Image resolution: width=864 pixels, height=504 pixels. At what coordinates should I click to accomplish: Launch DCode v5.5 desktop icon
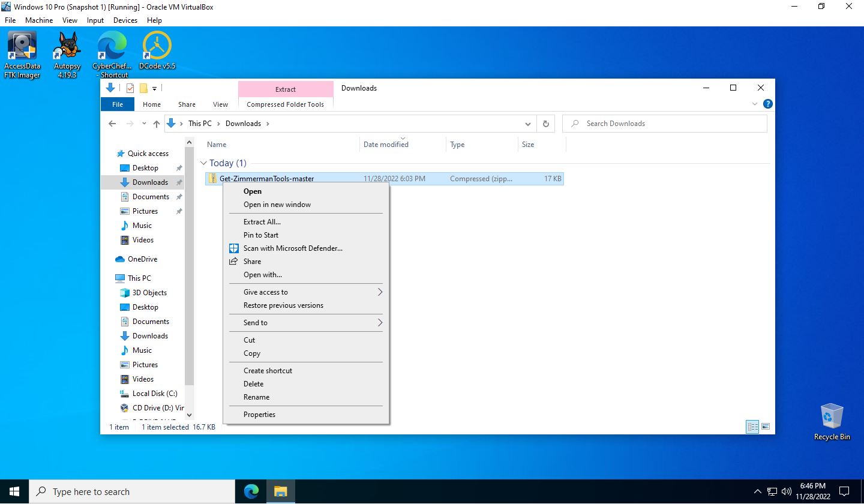[x=157, y=51]
